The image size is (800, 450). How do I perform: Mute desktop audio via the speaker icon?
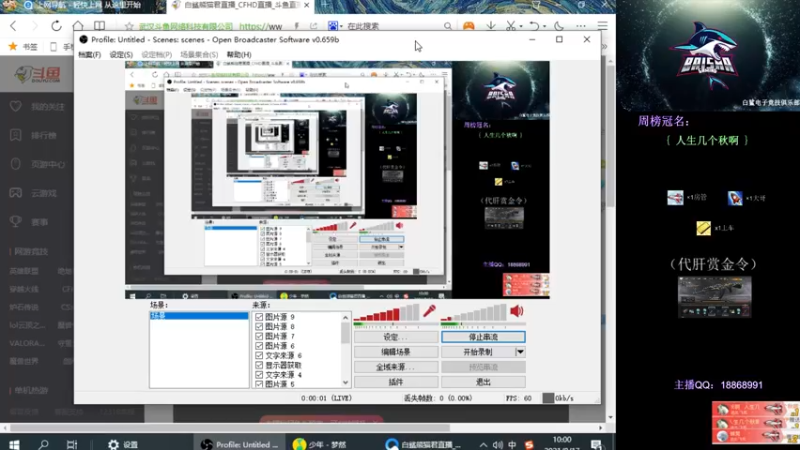click(x=516, y=311)
